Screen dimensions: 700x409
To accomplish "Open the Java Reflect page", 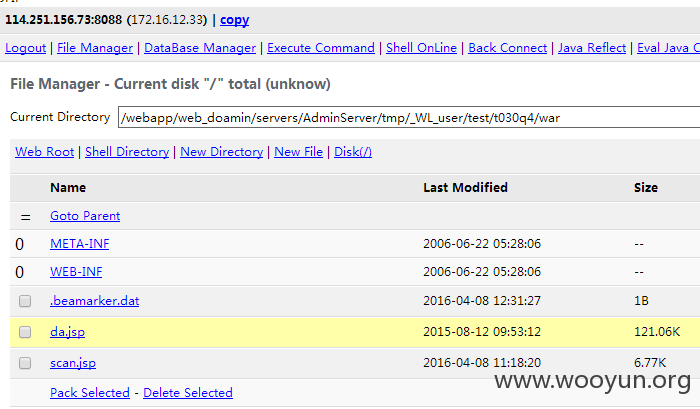I will click(x=592, y=48).
